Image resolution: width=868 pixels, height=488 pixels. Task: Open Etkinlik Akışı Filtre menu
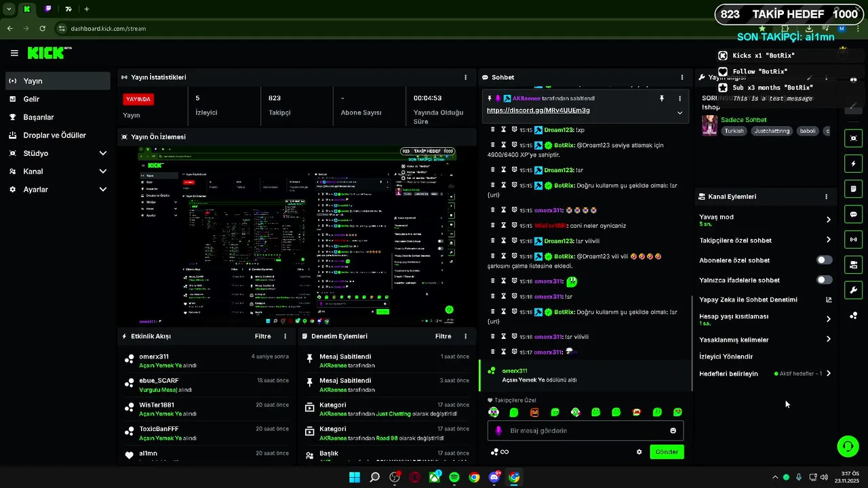(x=262, y=336)
